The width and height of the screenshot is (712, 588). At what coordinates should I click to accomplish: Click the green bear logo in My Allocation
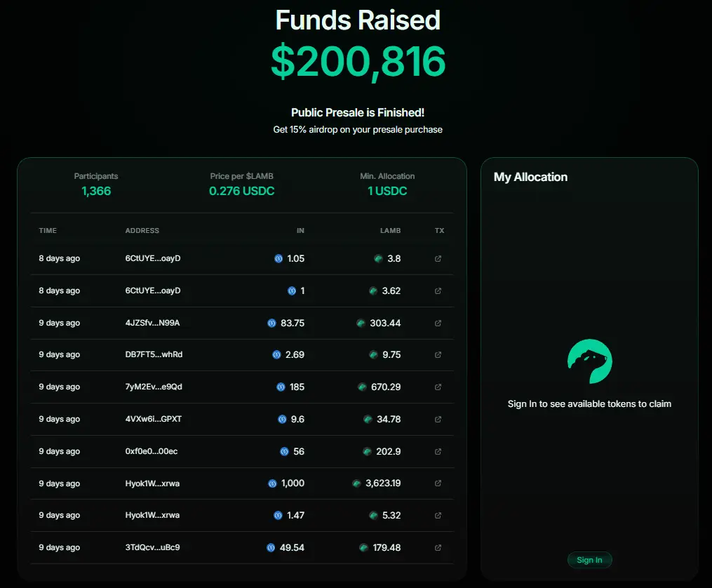589,361
